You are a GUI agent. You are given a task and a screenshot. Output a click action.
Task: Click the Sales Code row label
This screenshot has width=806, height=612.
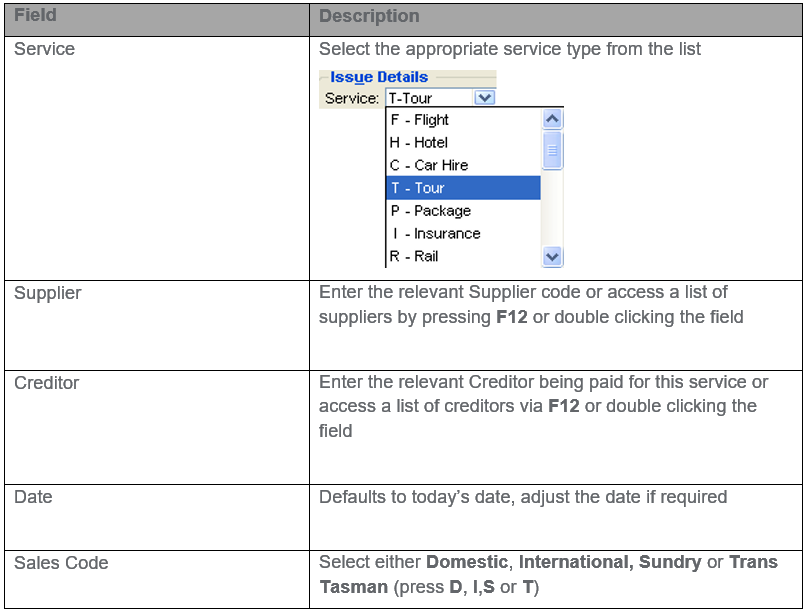point(58,562)
